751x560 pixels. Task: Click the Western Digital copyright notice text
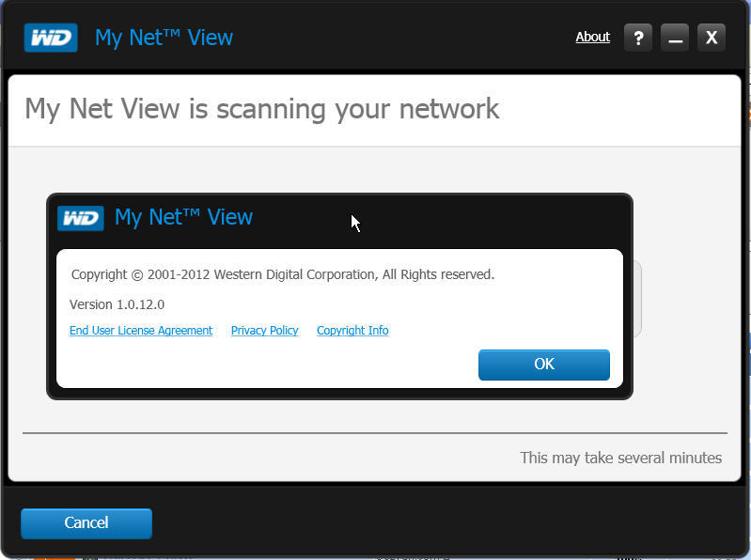click(x=283, y=274)
